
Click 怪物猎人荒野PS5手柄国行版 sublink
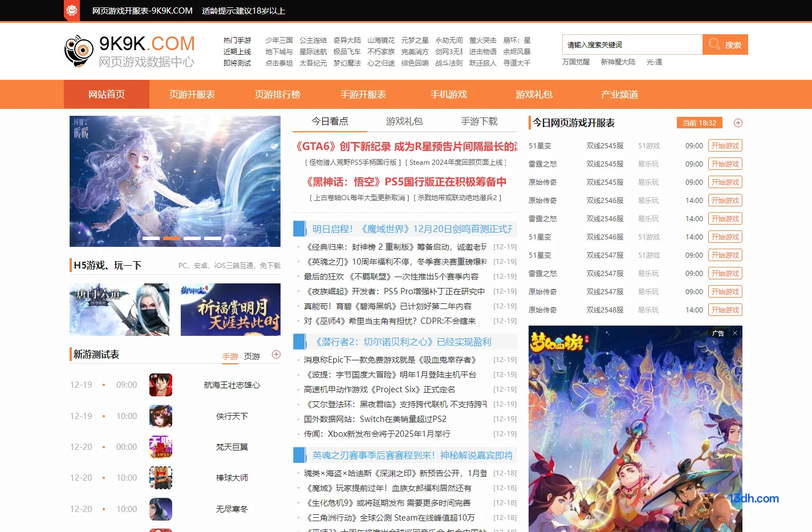[353, 163]
